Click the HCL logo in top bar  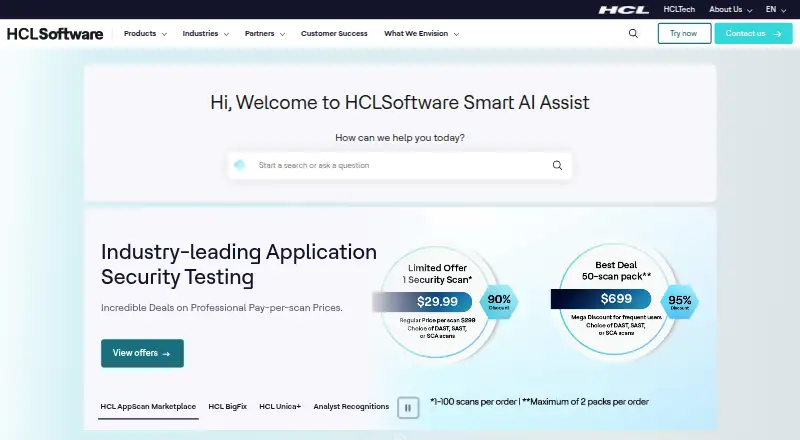click(623, 10)
